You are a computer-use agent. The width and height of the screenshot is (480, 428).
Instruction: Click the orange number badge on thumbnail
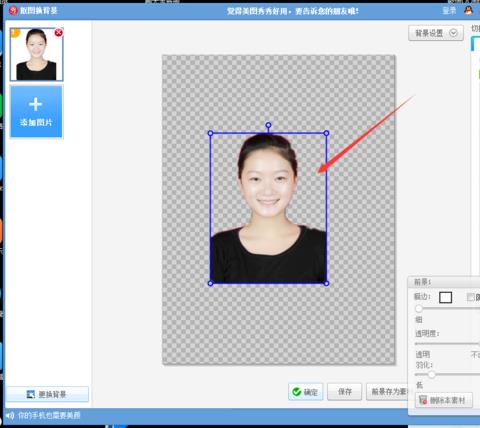point(15,33)
